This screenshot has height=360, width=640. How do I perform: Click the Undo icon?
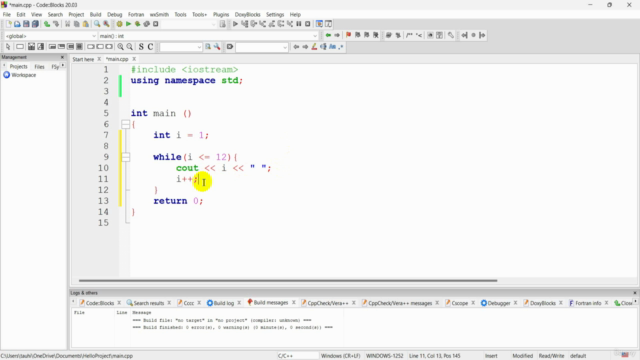click(x=47, y=24)
